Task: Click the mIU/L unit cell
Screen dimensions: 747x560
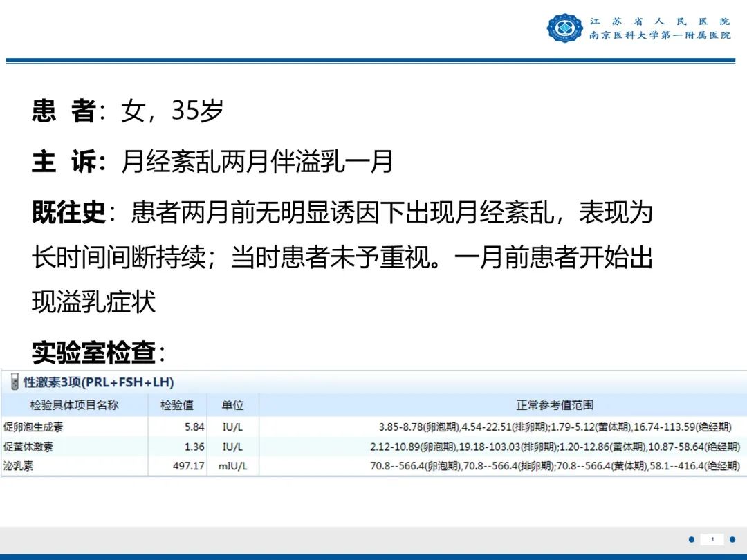Action: coord(233,466)
